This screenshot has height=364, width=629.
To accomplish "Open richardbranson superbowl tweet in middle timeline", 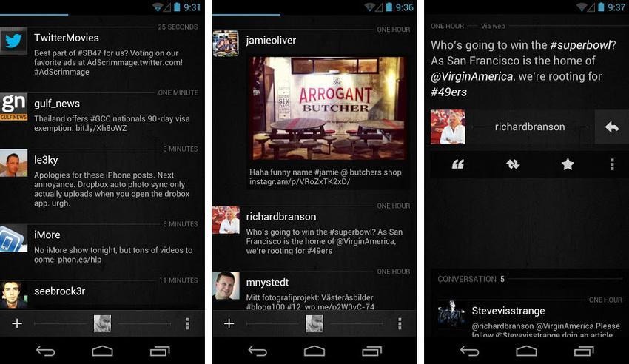I will point(324,241).
